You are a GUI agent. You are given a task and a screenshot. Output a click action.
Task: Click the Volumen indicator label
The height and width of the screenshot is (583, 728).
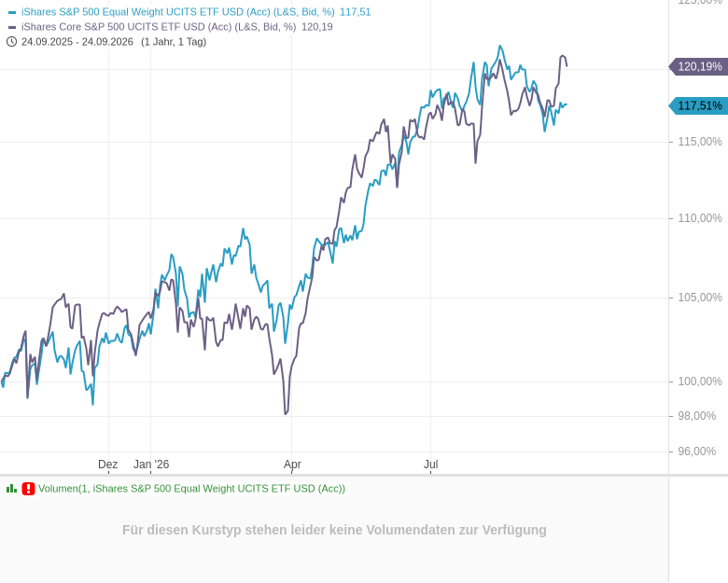tap(191, 488)
